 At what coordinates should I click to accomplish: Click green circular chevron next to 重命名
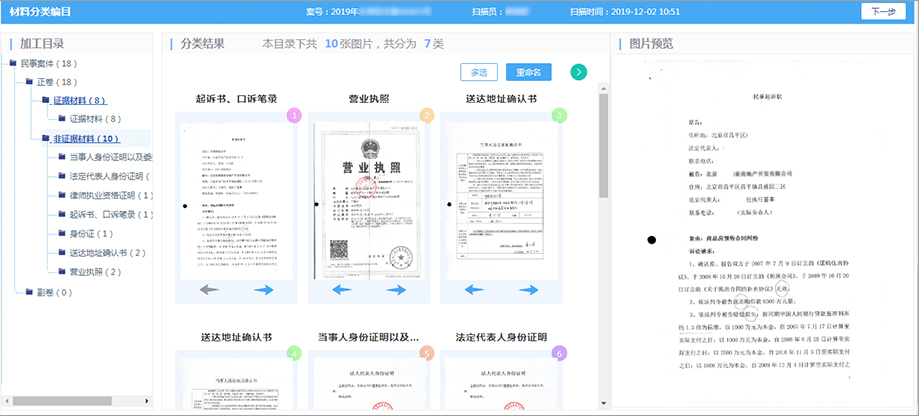click(x=579, y=72)
